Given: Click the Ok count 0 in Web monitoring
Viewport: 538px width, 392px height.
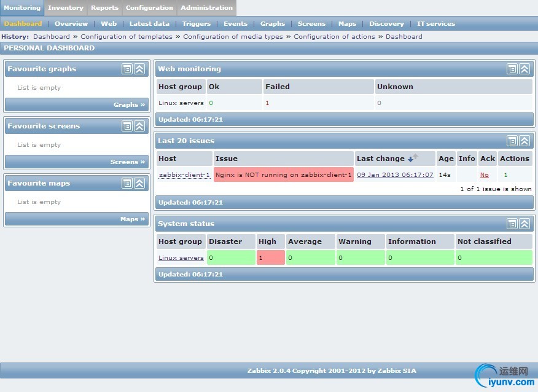Looking at the screenshot, I should coord(211,103).
